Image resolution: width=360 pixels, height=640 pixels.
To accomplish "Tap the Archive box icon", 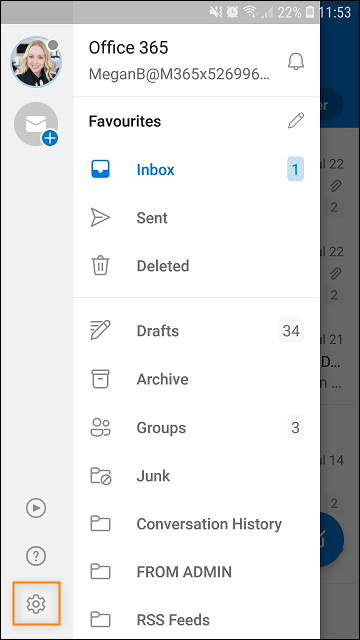I will [100, 379].
